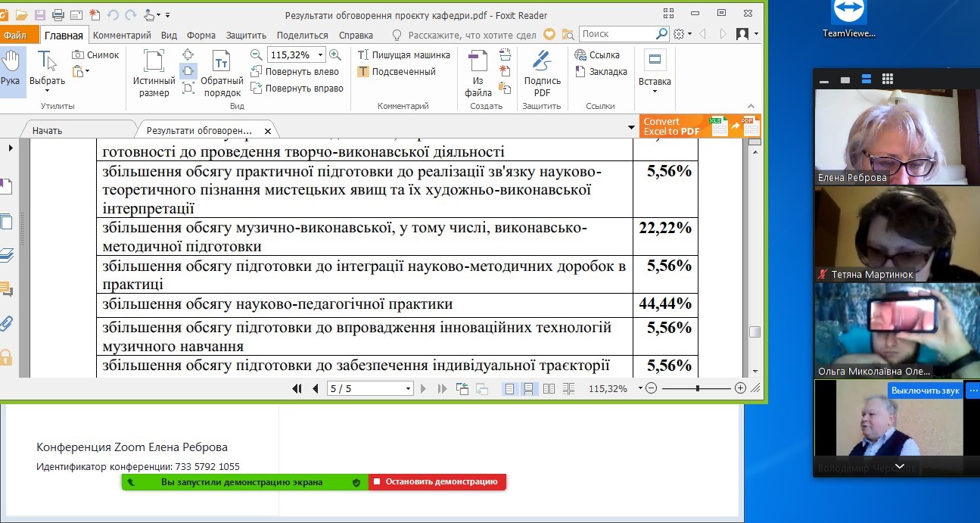Click the Истинный размер actual size icon
The width and height of the screenshot is (980, 523).
(x=154, y=73)
